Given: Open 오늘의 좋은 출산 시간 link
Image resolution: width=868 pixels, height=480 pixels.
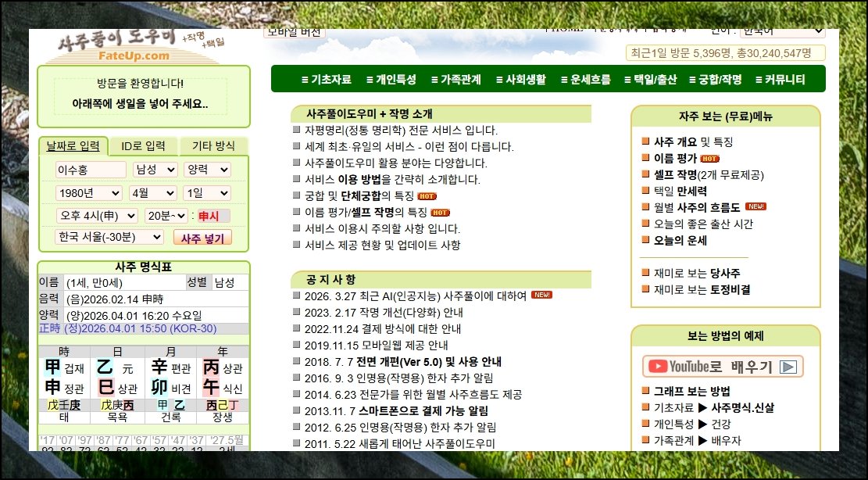Looking at the screenshot, I should click(x=704, y=224).
